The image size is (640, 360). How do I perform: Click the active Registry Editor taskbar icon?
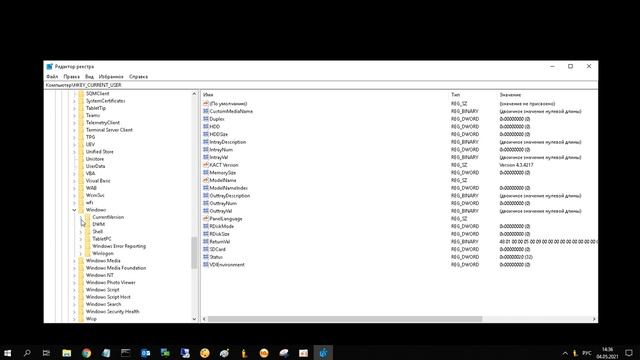pos(323,353)
